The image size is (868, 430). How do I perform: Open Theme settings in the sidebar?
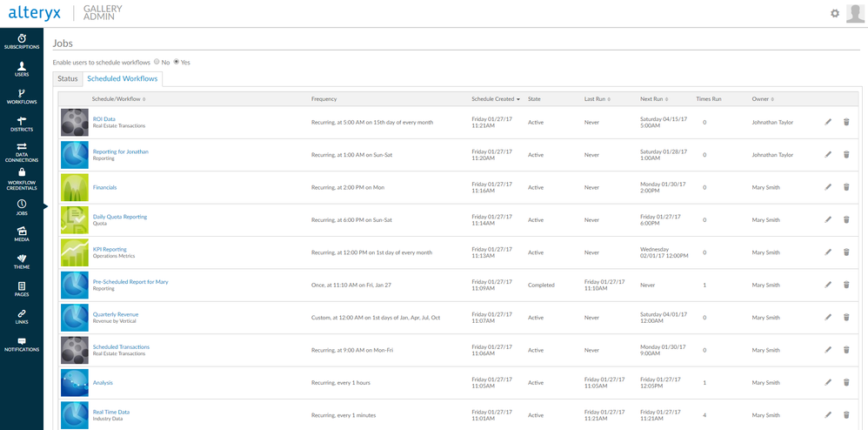pos(22,261)
